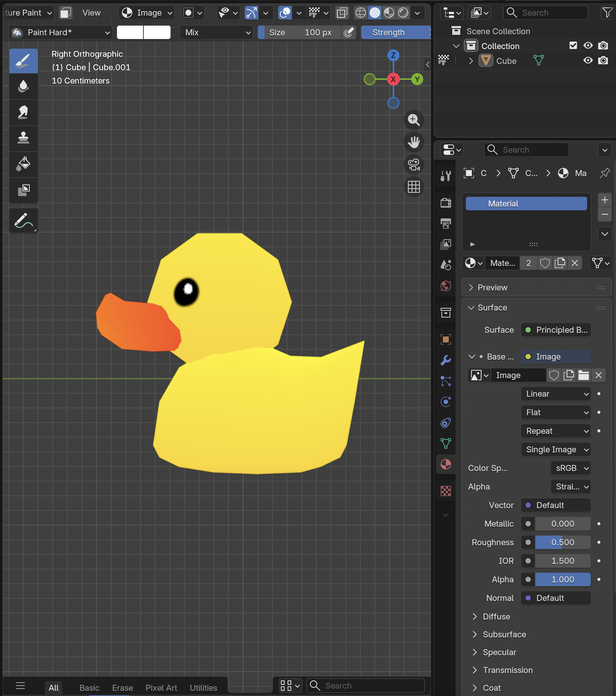Switch to the Pixel Art tab
This screenshot has height=696, width=616.
coord(161,688)
